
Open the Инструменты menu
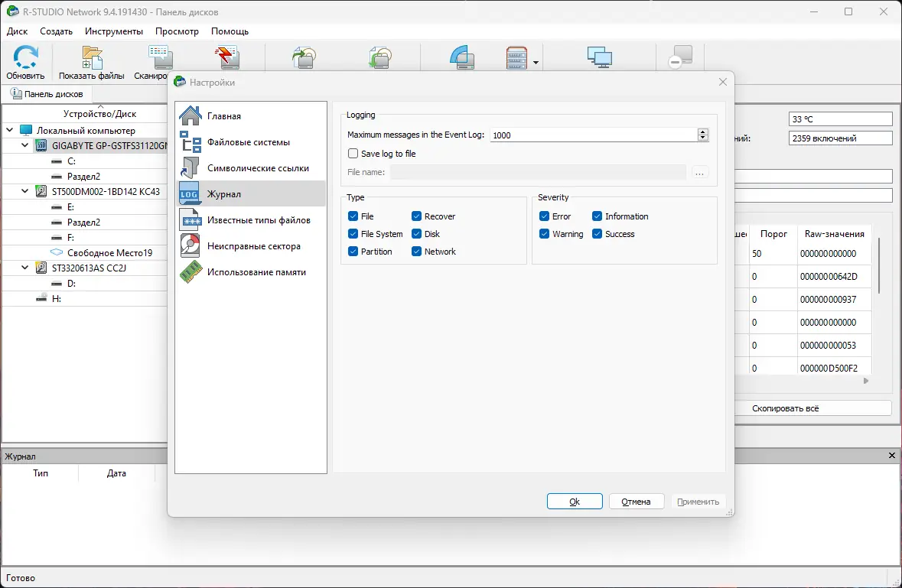[113, 31]
